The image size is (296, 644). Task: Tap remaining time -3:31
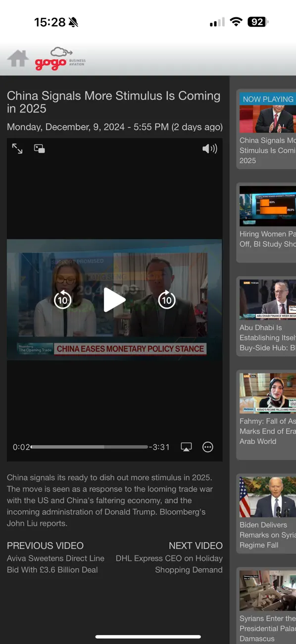(159, 447)
